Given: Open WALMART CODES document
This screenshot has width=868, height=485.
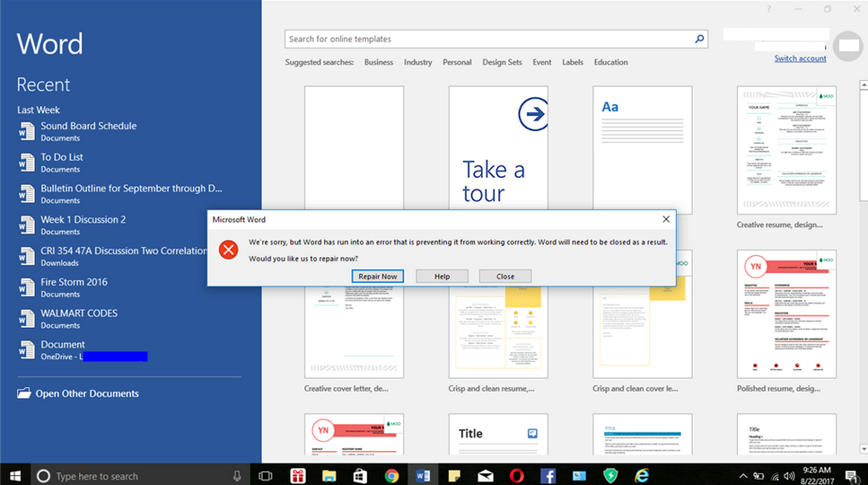Looking at the screenshot, I should point(129,319).
